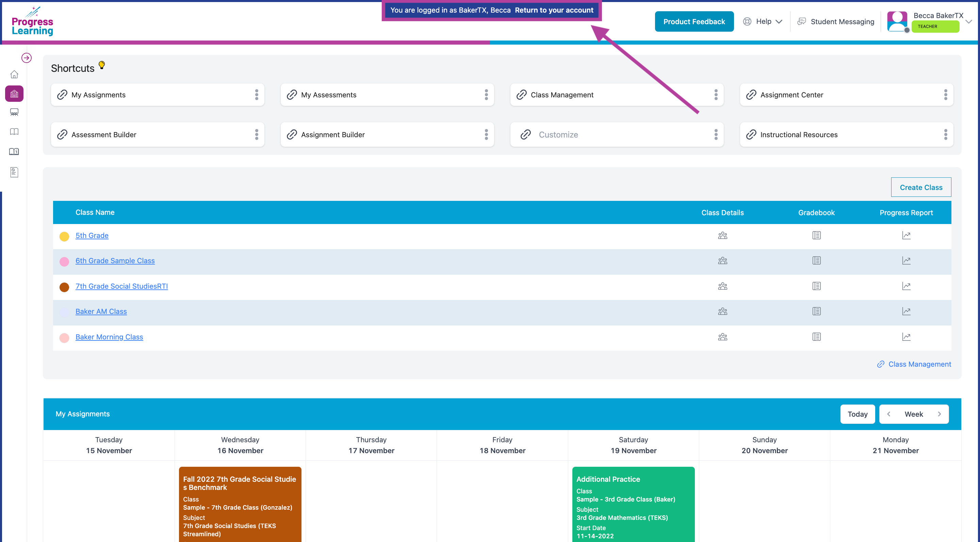The image size is (980, 542).
Task: Open the Assignment Center shortcut
Action: click(x=847, y=95)
